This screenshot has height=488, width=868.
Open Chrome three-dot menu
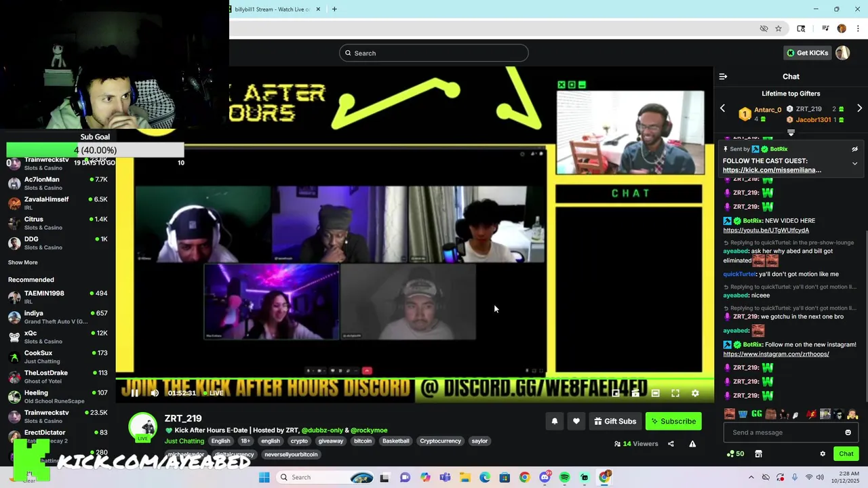point(859,28)
